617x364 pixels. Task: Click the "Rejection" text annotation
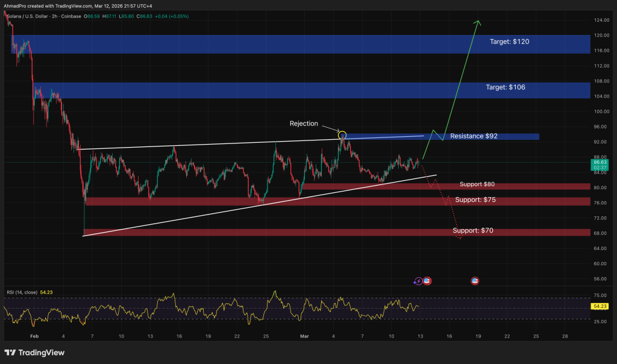click(x=304, y=124)
